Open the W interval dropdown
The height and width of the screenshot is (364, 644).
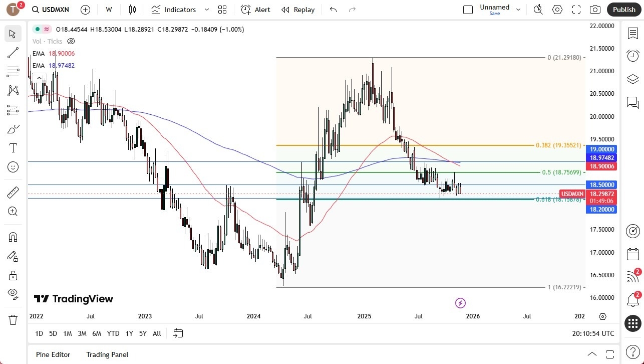[x=108, y=10]
